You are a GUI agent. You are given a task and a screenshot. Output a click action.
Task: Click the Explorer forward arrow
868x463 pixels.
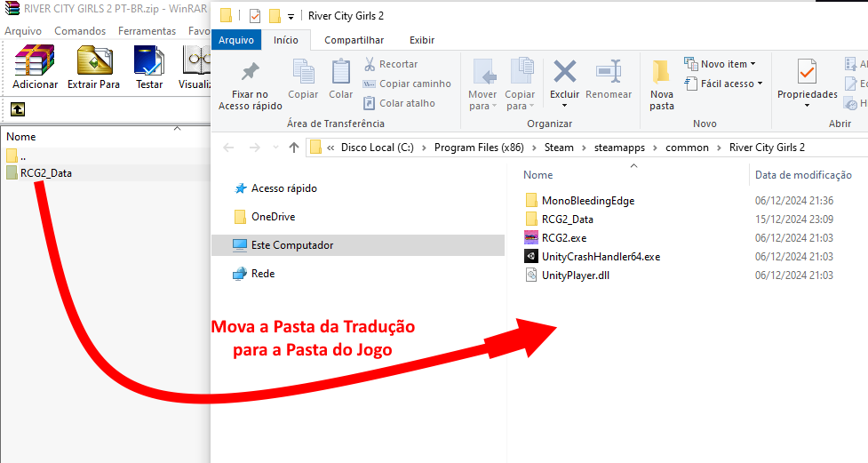click(x=255, y=148)
